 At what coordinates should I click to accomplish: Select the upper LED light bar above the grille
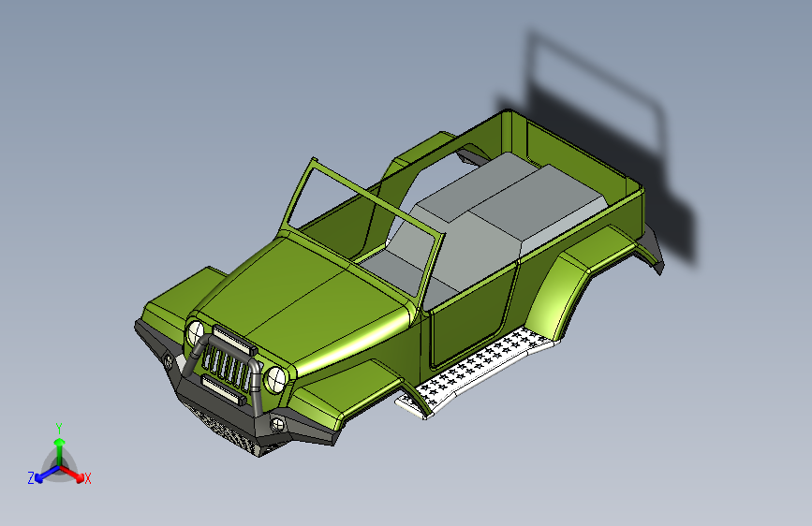coord(234,341)
